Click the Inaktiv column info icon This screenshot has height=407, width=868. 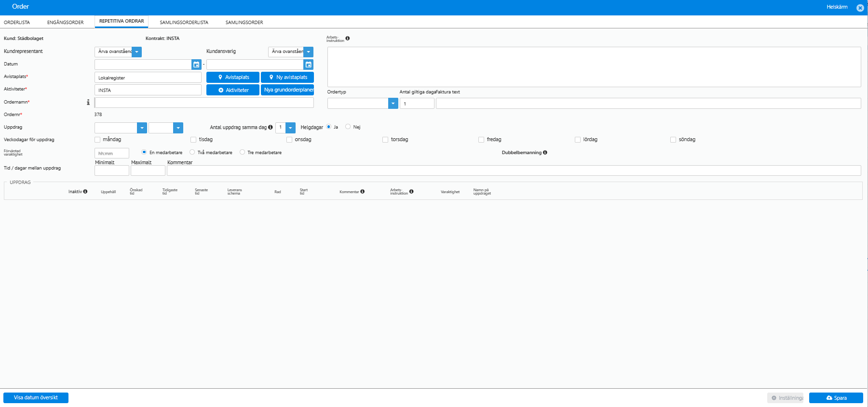coord(85,192)
